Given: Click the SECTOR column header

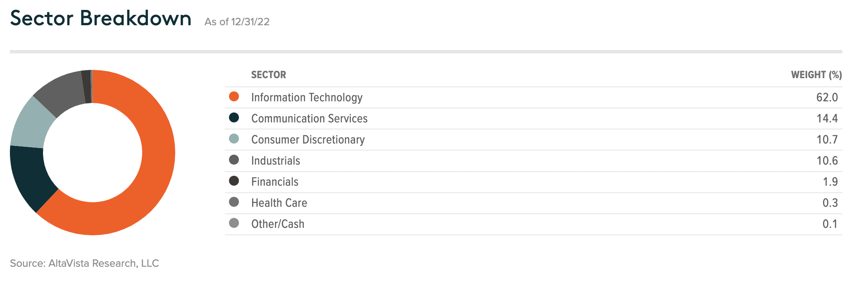Looking at the screenshot, I should (269, 75).
